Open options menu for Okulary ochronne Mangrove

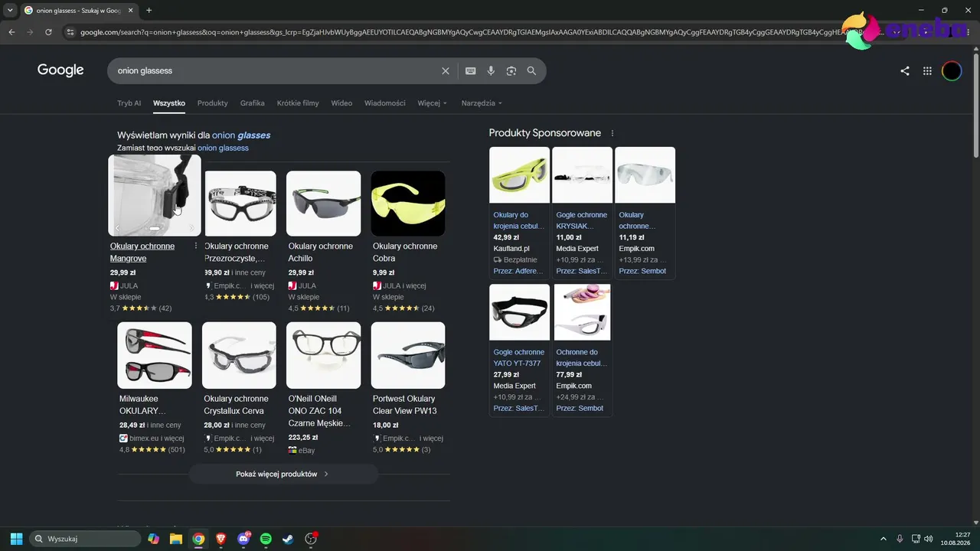click(196, 246)
